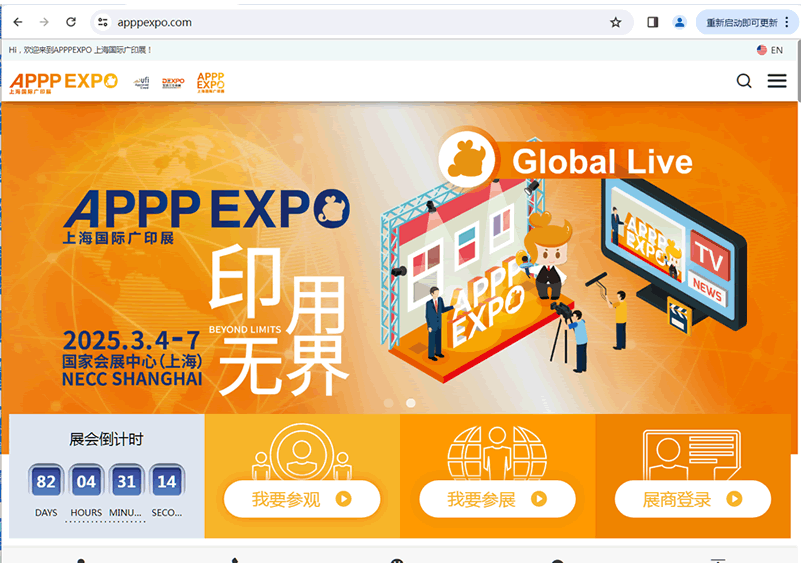This screenshot has width=801, height=563.
Task: Click NECC SHANGHAI text on banner
Action: [132, 379]
